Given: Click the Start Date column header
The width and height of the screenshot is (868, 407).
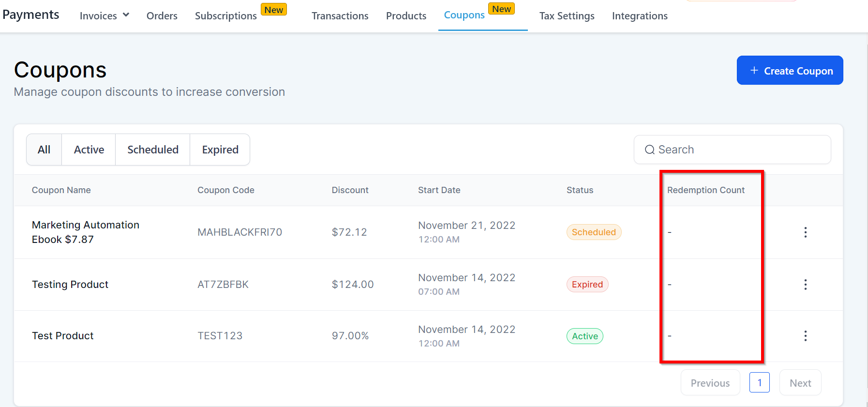Looking at the screenshot, I should pyautogui.click(x=439, y=190).
